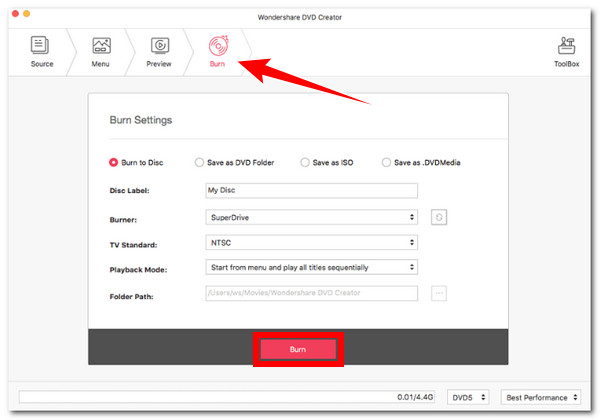This screenshot has height=420, width=600.
Task: Open the ToolBox icon
Action: click(x=566, y=46)
